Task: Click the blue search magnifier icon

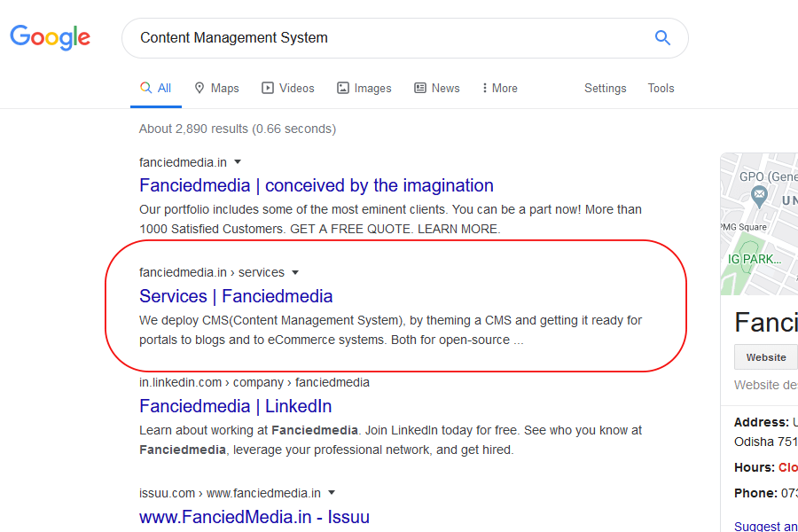Action: (662, 37)
